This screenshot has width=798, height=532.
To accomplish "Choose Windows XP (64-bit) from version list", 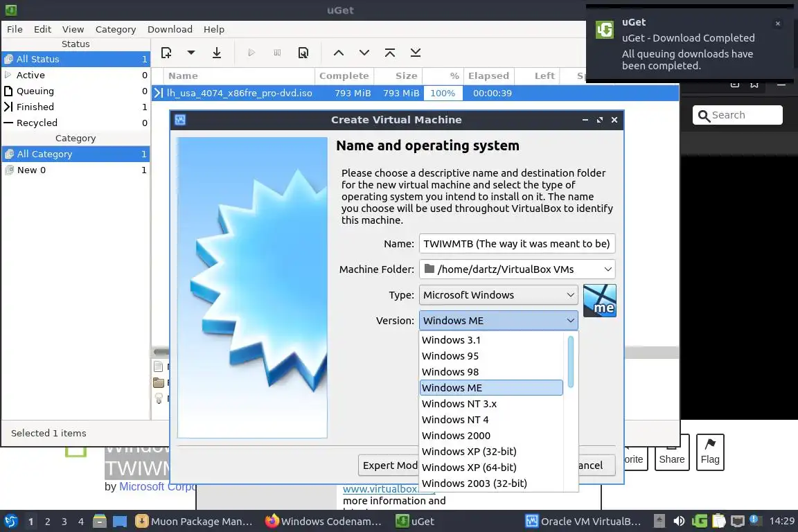I will [x=492, y=468].
